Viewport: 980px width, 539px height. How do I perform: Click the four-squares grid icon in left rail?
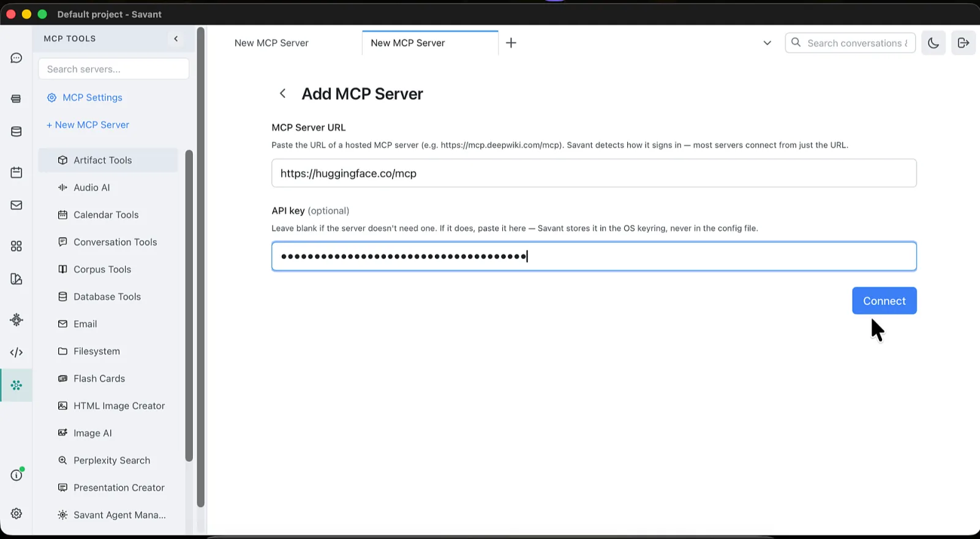pos(17,246)
